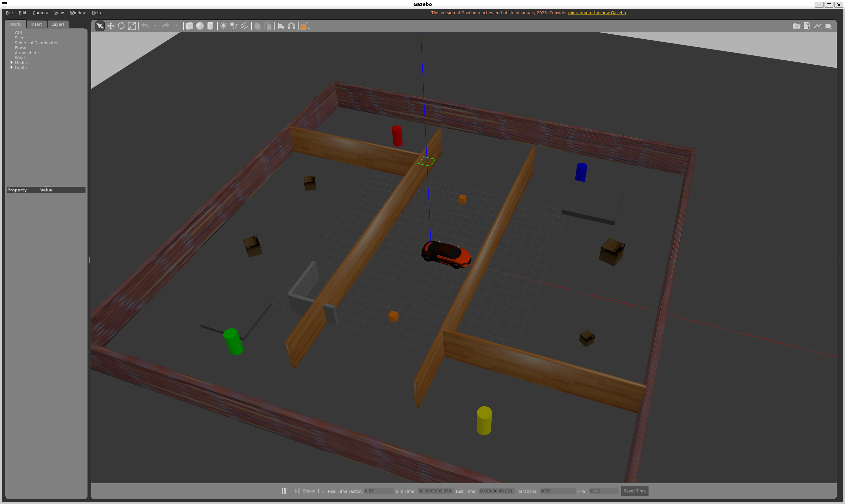Insert a cylinder shape
Image resolution: width=845 pixels, height=504 pixels.
210,26
